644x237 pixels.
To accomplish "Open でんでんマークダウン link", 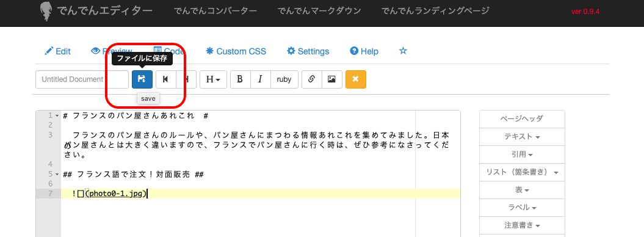I will (x=319, y=11).
